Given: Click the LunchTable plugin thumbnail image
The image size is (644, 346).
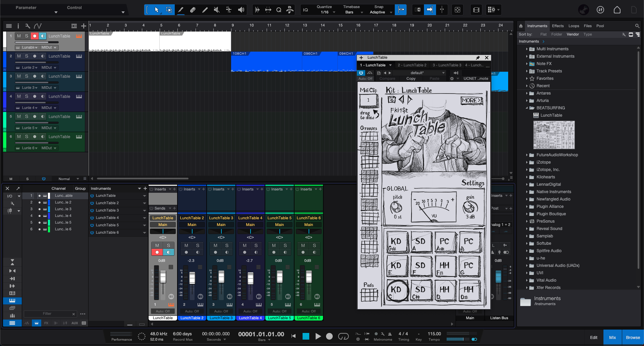Looking at the screenshot, I should [554, 135].
